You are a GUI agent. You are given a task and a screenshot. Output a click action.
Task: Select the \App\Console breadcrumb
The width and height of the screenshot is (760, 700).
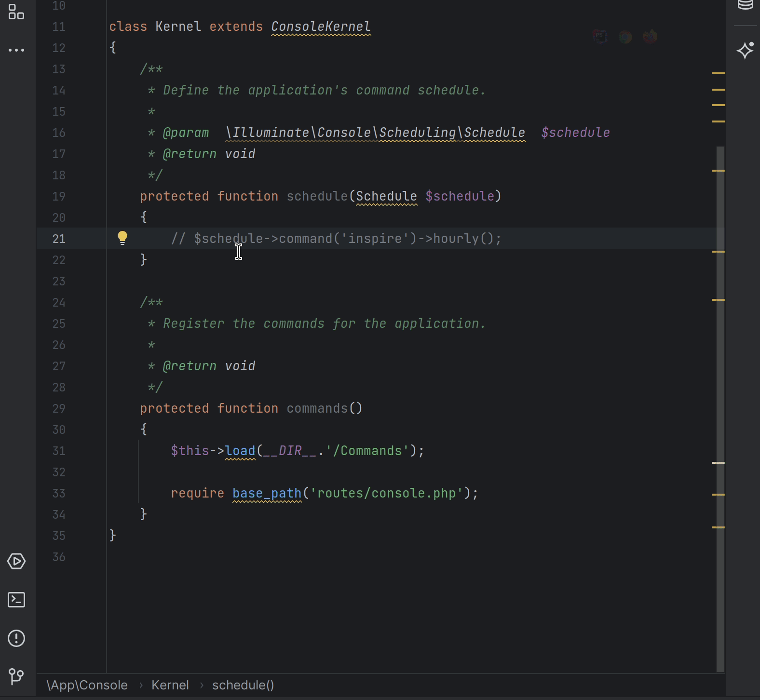pos(87,685)
